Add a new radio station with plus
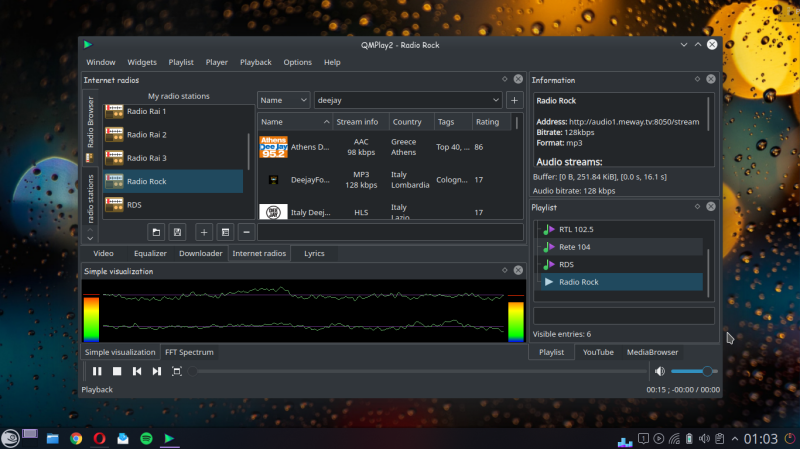This screenshot has height=449, width=800. (x=204, y=232)
